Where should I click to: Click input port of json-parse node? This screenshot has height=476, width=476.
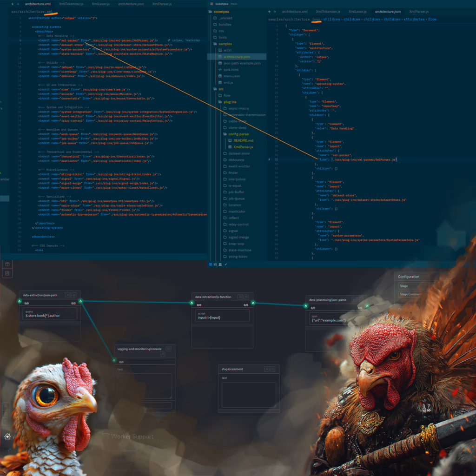point(305,305)
